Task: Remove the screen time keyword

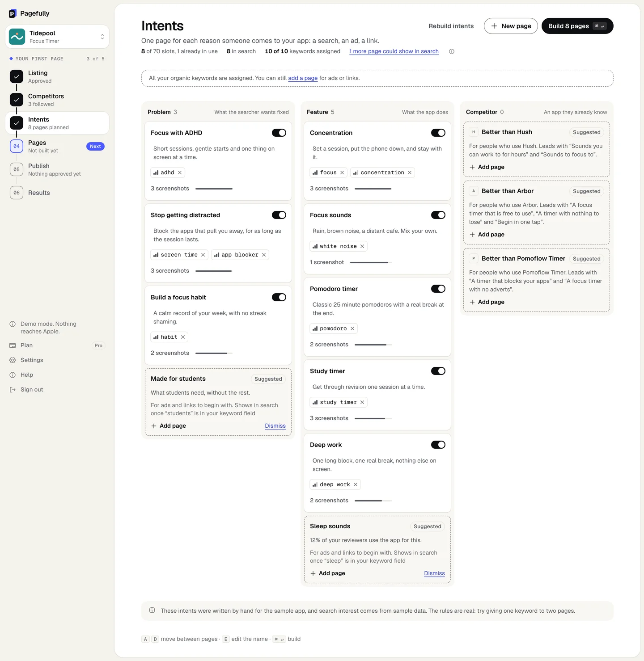Action: (x=203, y=255)
